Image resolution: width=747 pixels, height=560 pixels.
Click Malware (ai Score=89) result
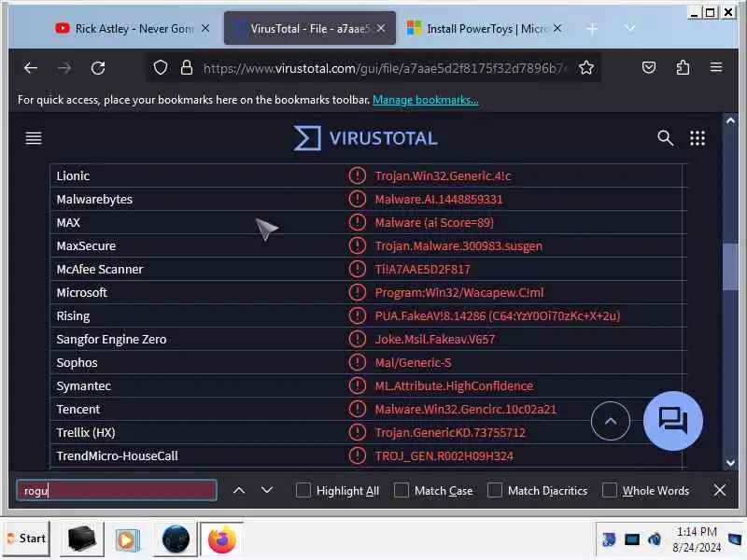pos(434,222)
